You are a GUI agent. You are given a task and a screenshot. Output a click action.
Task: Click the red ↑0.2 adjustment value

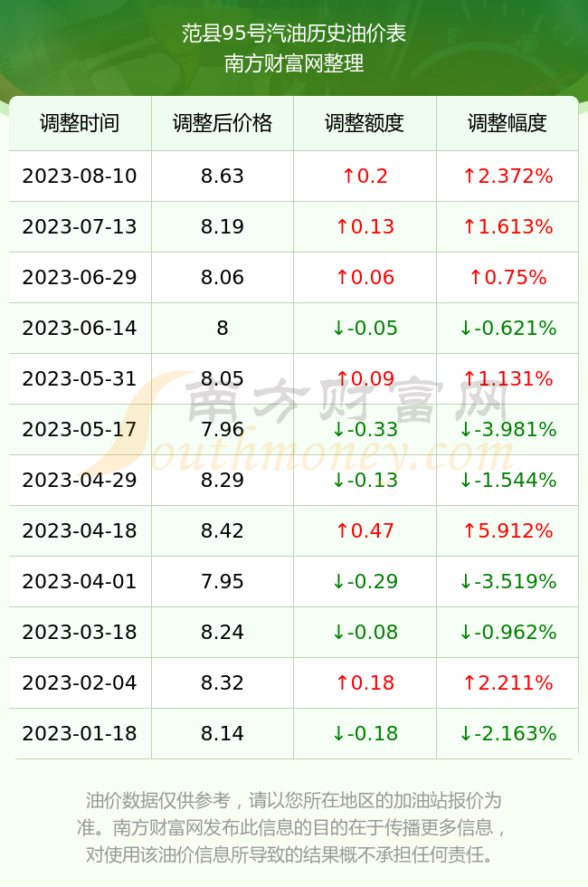coord(365,176)
